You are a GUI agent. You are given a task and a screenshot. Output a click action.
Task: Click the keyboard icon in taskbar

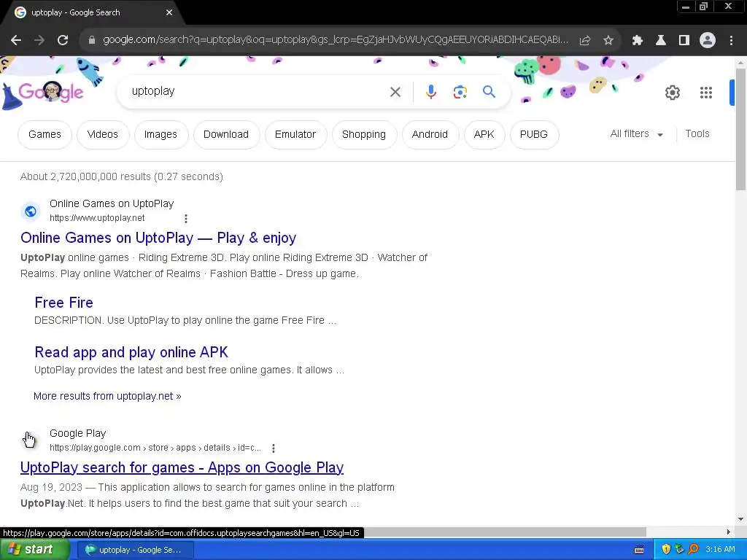point(639,550)
